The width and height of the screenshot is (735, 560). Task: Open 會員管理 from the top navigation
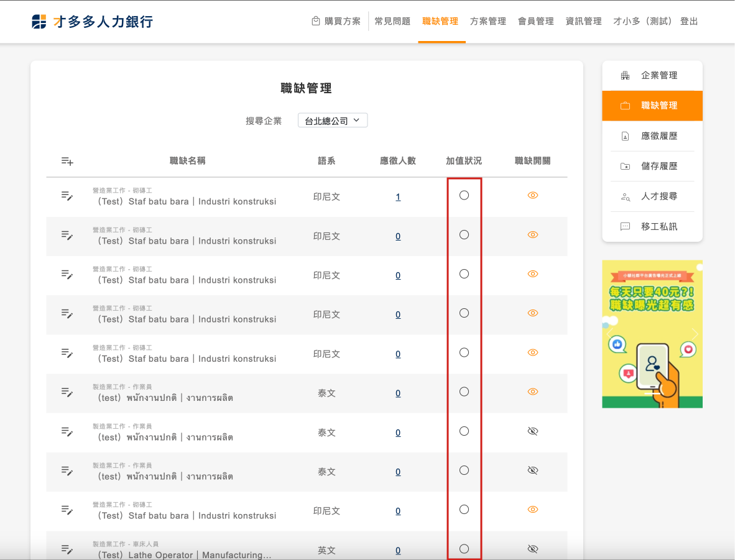535,21
